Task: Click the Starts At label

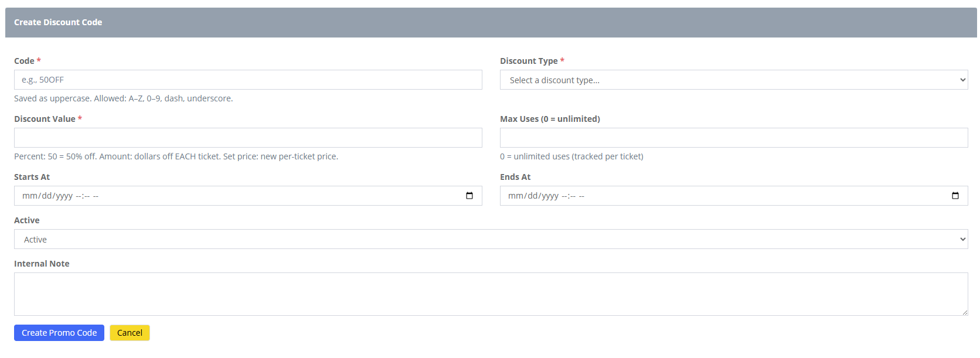Action: click(x=32, y=177)
